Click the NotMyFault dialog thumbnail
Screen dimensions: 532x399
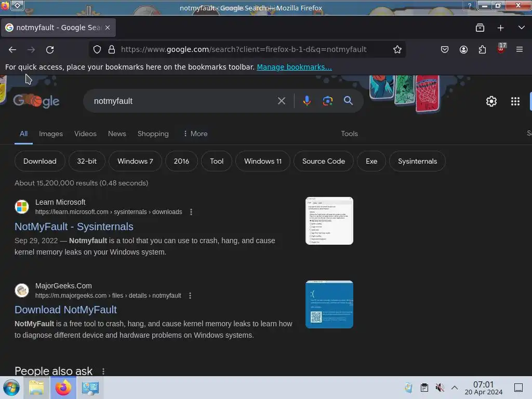tap(329, 221)
